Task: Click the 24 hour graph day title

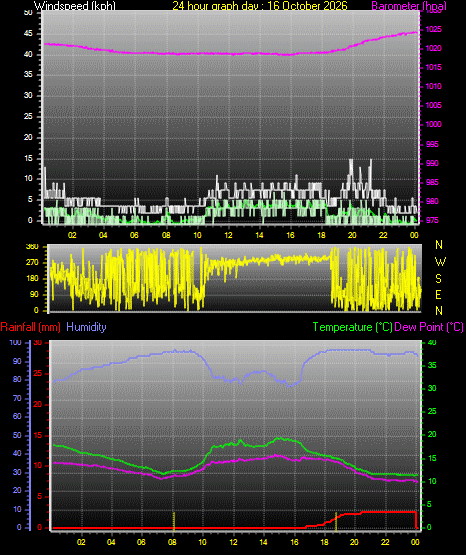Action: [x=260, y=6]
